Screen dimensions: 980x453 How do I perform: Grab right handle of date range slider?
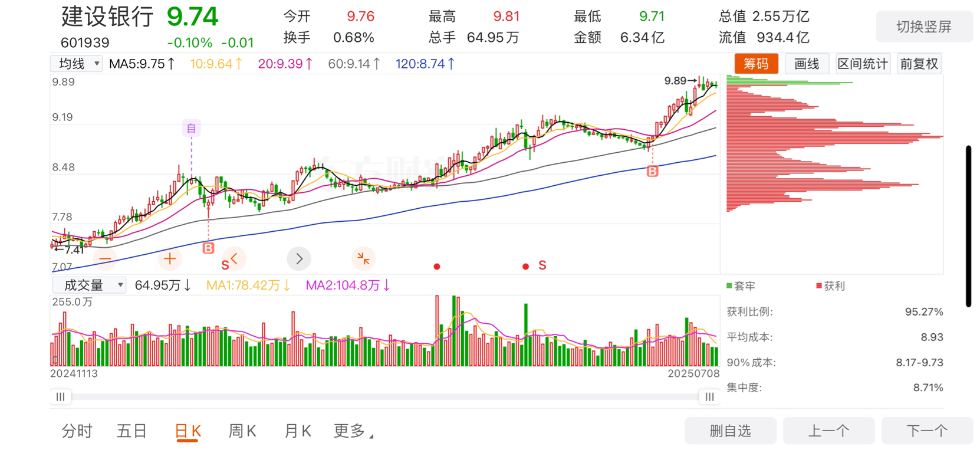click(709, 397)
